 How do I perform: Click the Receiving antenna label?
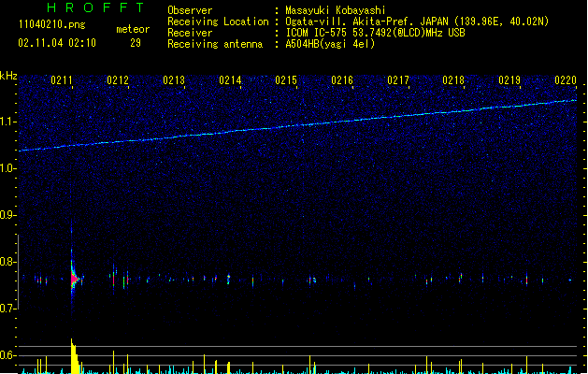(215, 44)
